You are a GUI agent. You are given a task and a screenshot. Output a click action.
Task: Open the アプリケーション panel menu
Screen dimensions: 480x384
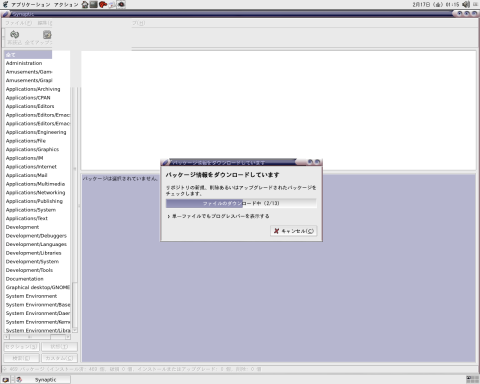[x=31, y=5]
